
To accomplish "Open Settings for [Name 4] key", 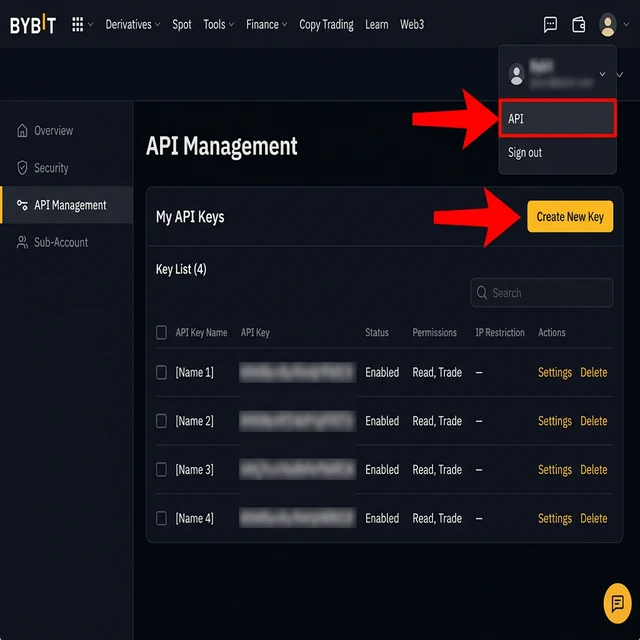I will coord(555,518).
